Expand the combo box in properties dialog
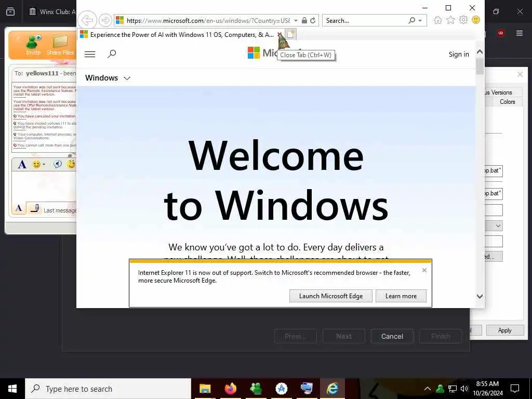532x399 pixels. pyautogui.click(x=498, y=226)
